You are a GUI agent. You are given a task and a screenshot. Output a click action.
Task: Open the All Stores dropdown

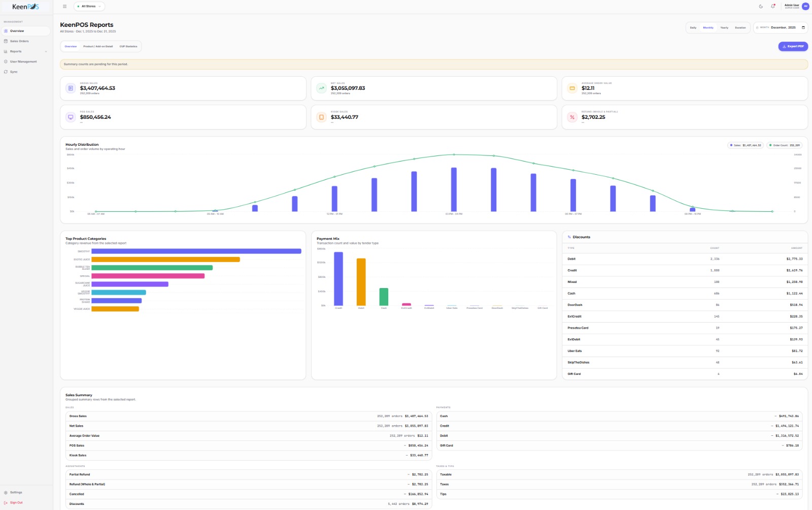pyautogui.click(x=89, y=7)
